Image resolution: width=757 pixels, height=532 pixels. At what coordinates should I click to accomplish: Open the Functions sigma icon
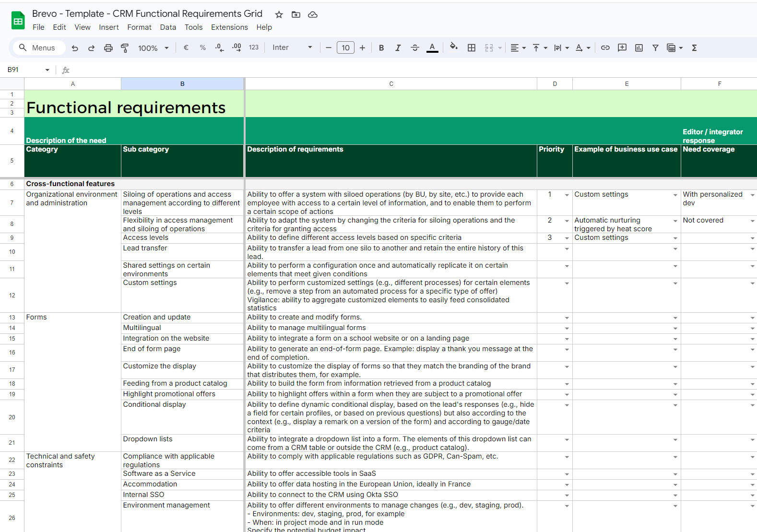click(694, 48)
